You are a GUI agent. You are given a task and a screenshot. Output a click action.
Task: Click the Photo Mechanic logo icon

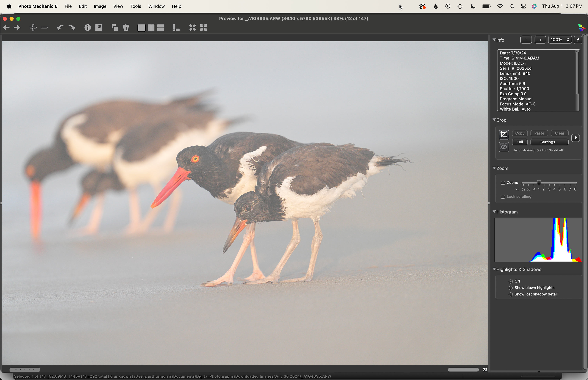[x=581, y=28]
